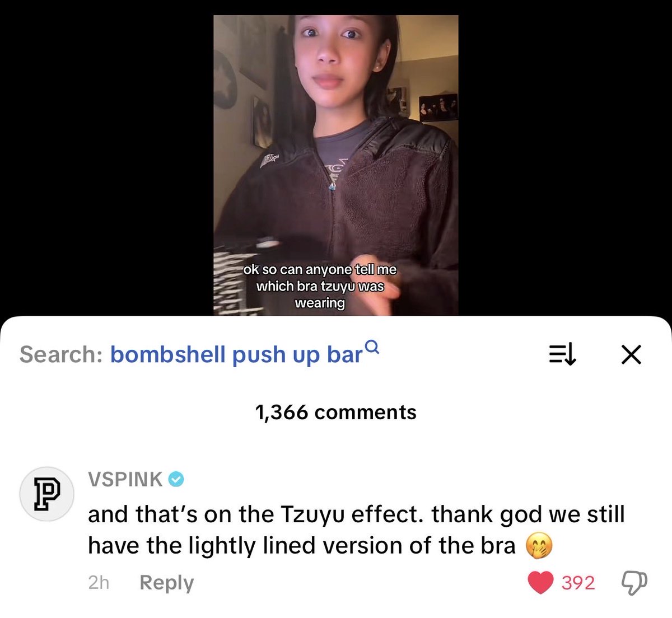Close the comments panel
672x618 pixels.
pos(631,354)
